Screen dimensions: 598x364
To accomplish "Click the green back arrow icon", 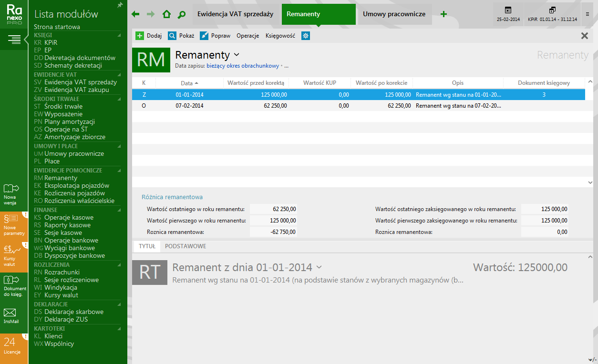I will click(x=135, y=14).
